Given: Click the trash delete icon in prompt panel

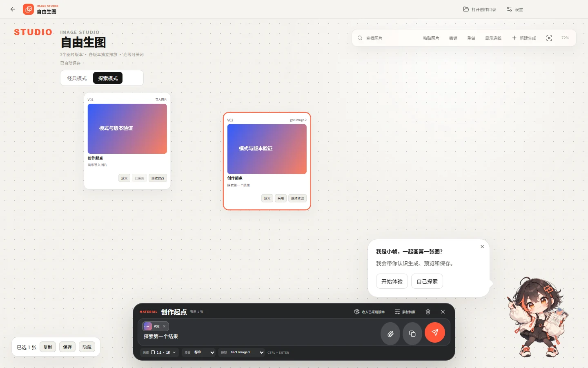Looking at the screenshot, I should coord(428,312).
